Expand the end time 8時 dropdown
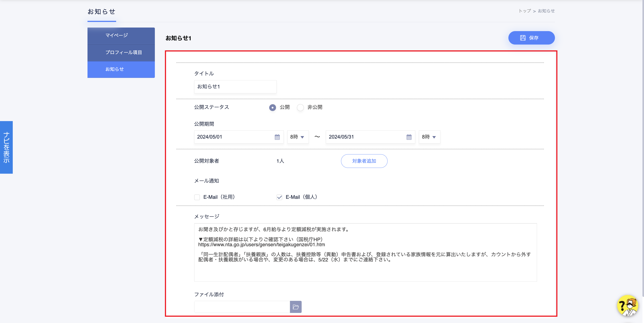This screenshot has height=323, width=644. point(429,137)
